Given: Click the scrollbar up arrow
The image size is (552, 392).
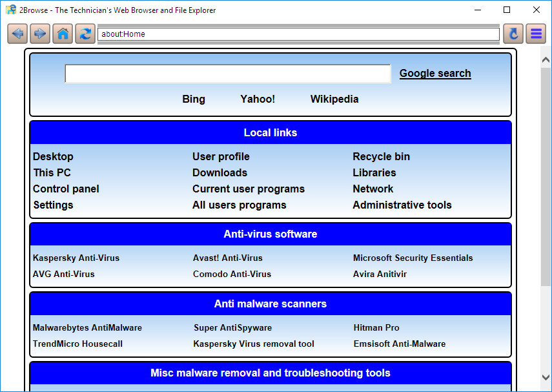Looking at the screenshot, I should click(x=546, y=60).
